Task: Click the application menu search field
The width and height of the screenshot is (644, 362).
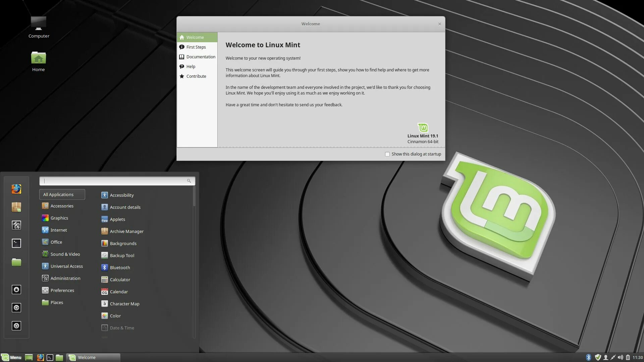Action: [x=114, y=181]
